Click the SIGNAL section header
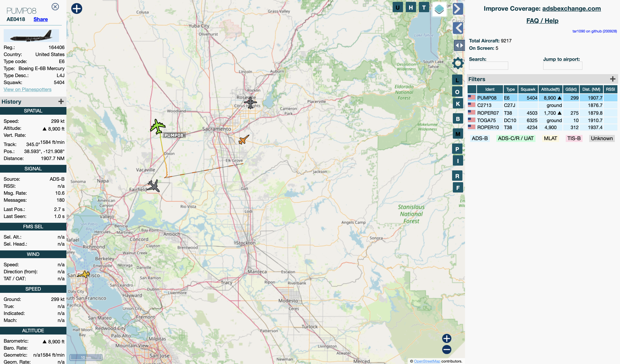This screenshot has width=620, height=364. pos(33,169)
